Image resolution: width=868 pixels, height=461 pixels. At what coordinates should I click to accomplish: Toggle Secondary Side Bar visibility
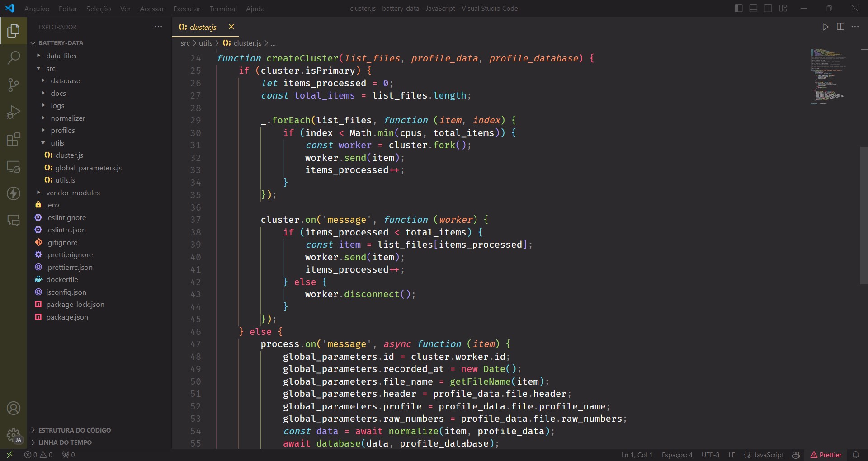pyautogui.click(x=768, y=8)
